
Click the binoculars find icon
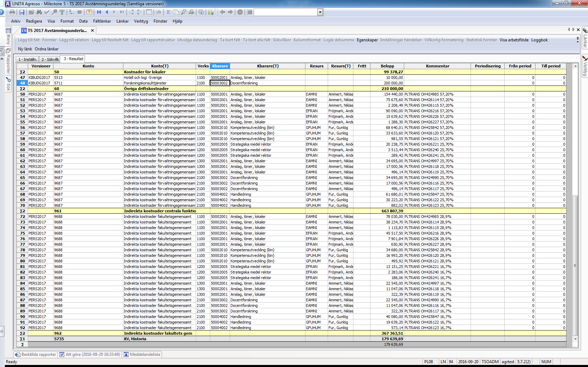[39, 12]
